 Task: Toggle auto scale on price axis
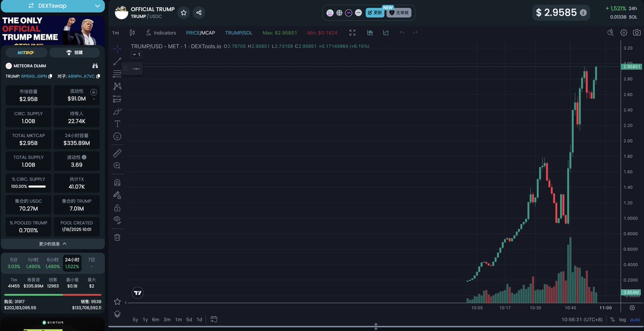click(635, 320)
